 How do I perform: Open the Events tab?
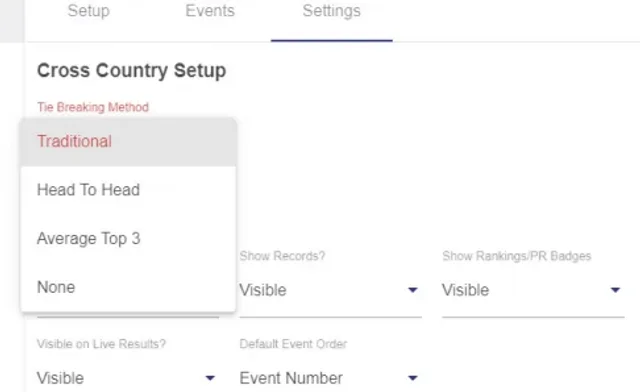pos(210,11)
